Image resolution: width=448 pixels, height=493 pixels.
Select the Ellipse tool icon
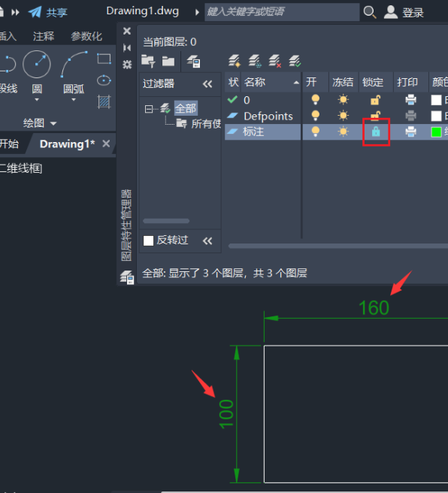point(104,80)
